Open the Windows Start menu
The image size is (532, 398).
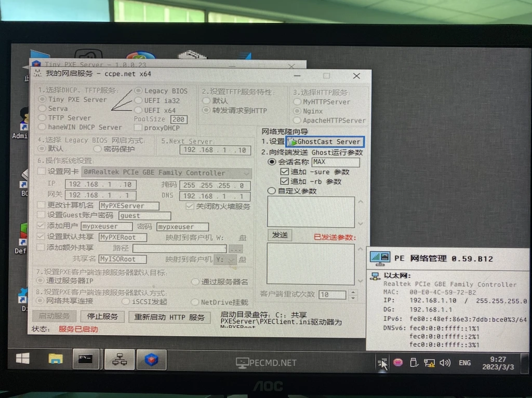[x=23, y=359]
